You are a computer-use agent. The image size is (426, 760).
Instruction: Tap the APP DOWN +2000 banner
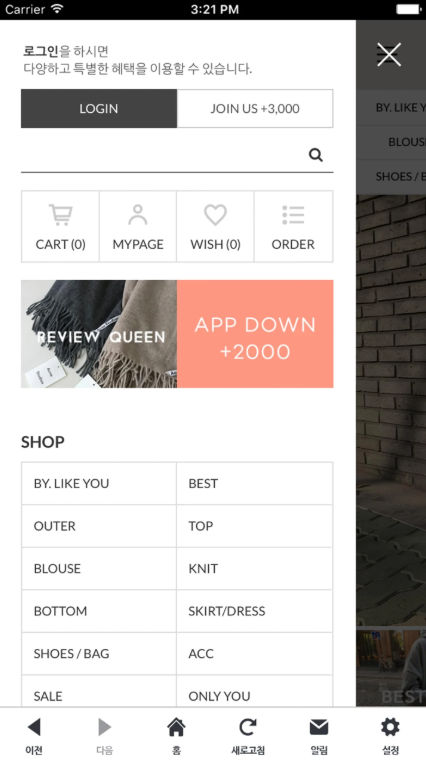[x=255, y=334]
